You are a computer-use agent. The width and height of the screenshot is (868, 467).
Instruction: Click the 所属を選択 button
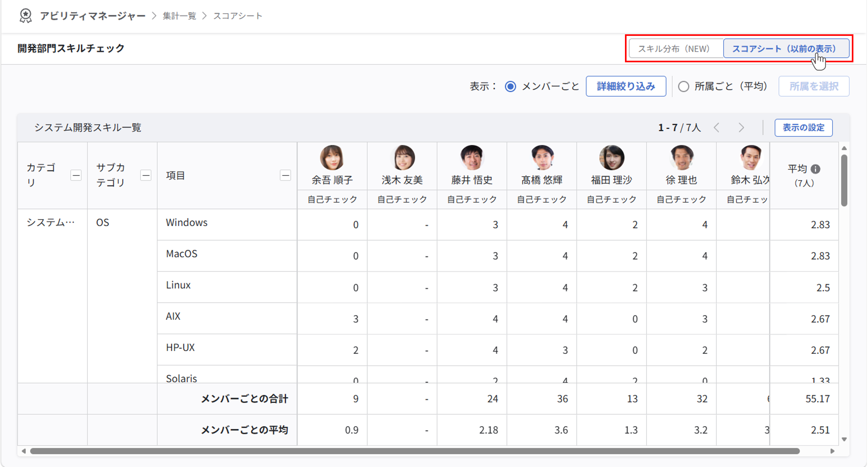pos(814,87)
